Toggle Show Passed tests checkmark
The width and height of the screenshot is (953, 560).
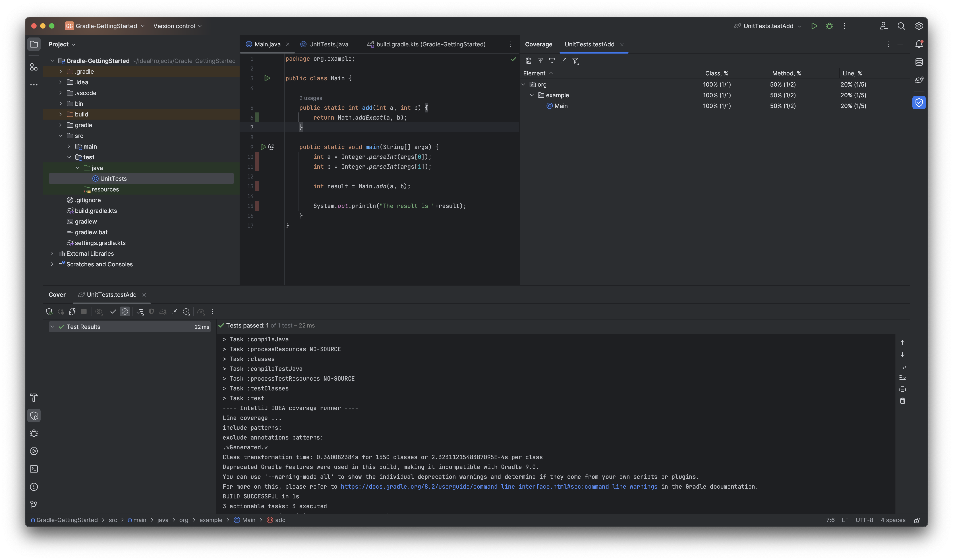(113, 312)
